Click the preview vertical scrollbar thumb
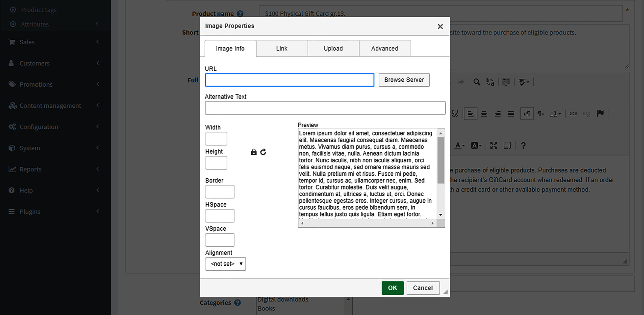Image resolution: width=644 pixels, height=315 pixels. [x=440, y=160]
